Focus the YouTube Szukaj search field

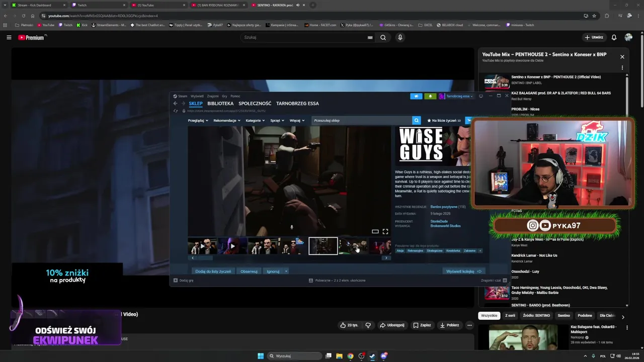click(x=304, y=37)
